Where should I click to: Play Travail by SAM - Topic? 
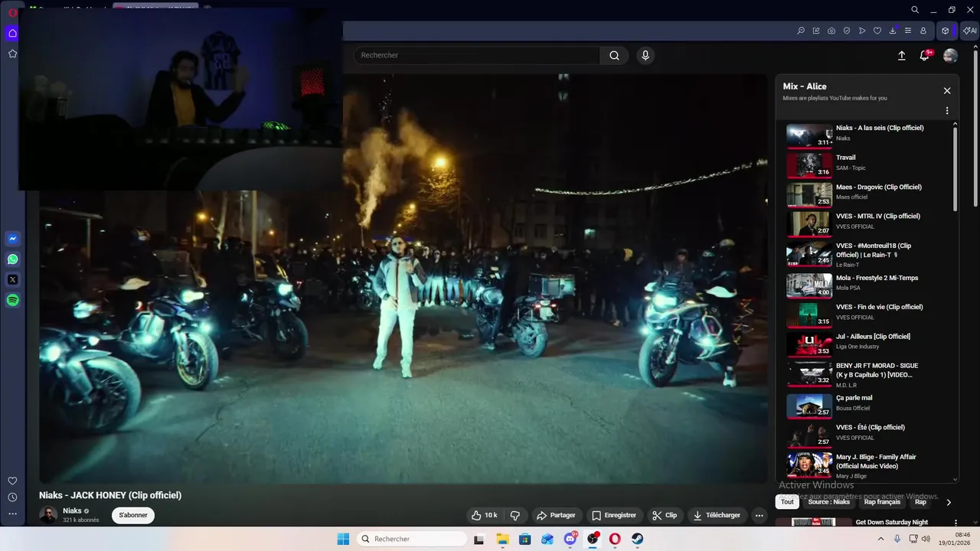pos(869,165)
